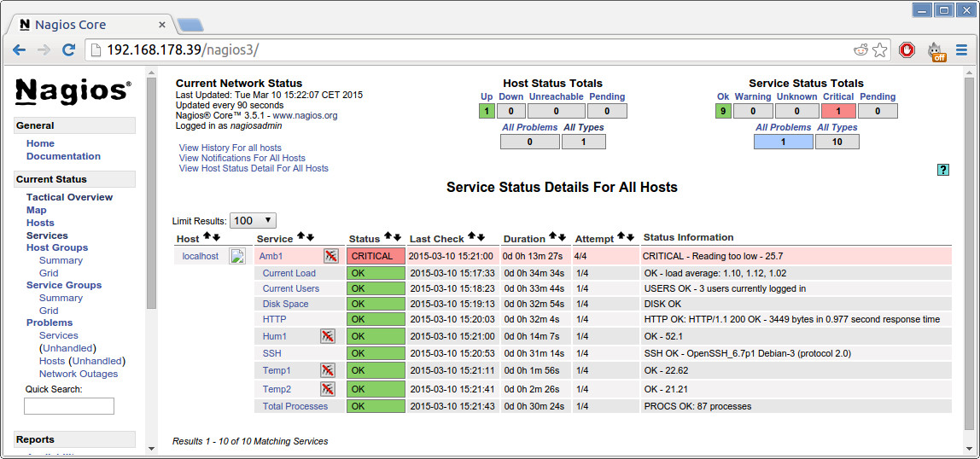Sort Attempt column descending arrow
This screenshot has height=459, width=980.
(x=631, y=237)
